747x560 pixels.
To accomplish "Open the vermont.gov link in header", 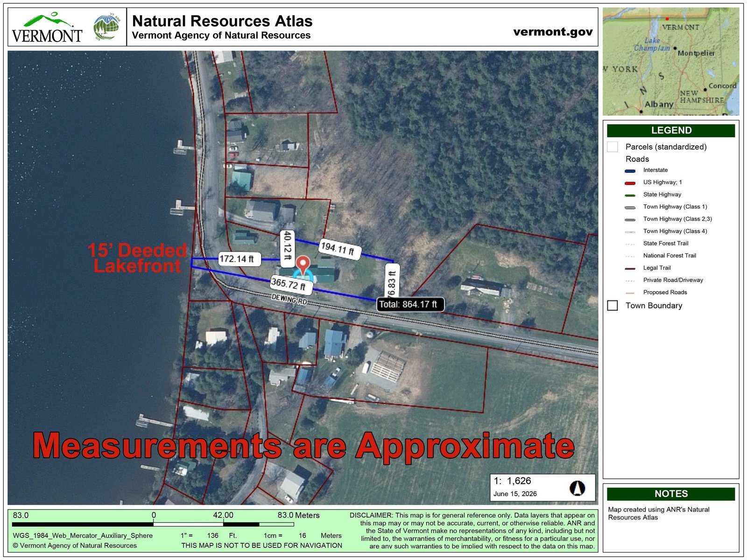I will (553, 32).
